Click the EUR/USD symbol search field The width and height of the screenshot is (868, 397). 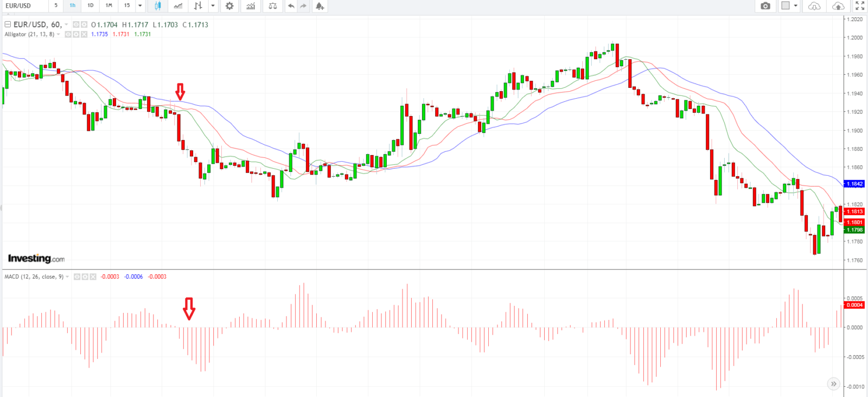coord(24,6)
